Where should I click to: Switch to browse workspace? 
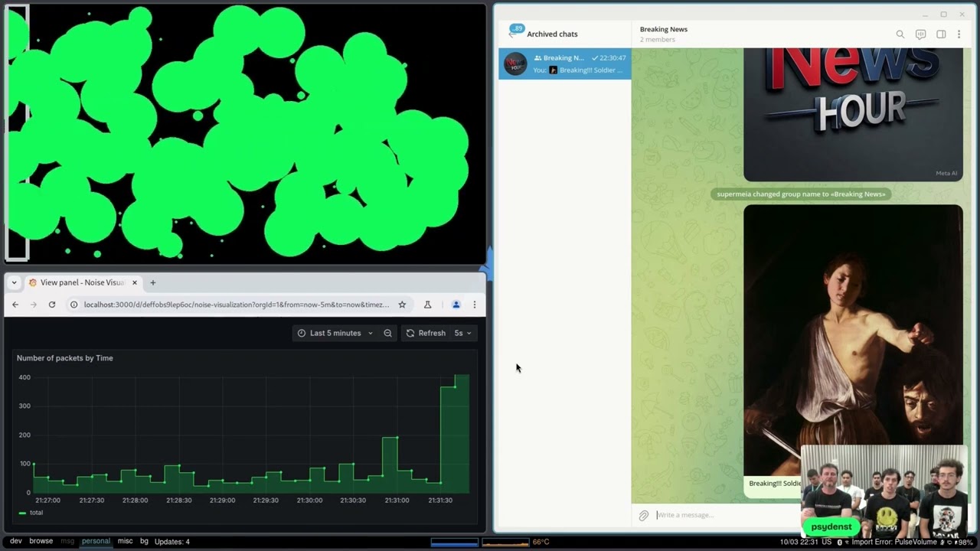pyautogui.click(x=41, y=541)
